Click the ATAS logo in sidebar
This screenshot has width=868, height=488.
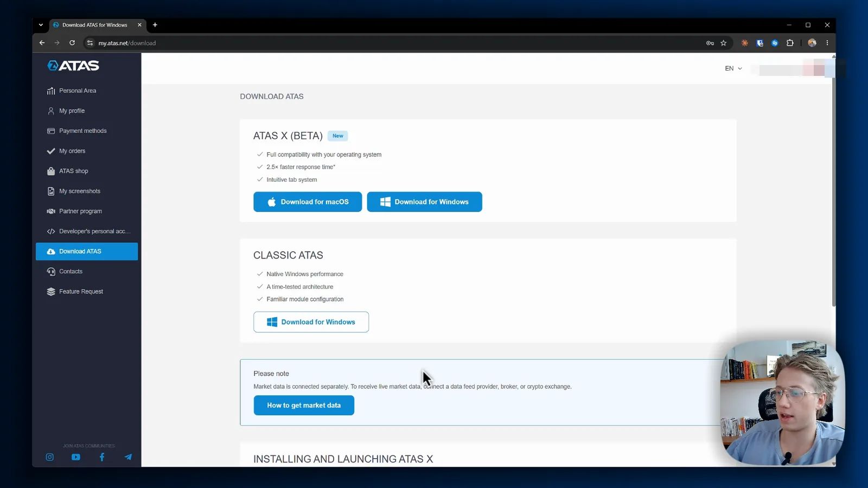[x=73, y=66]
